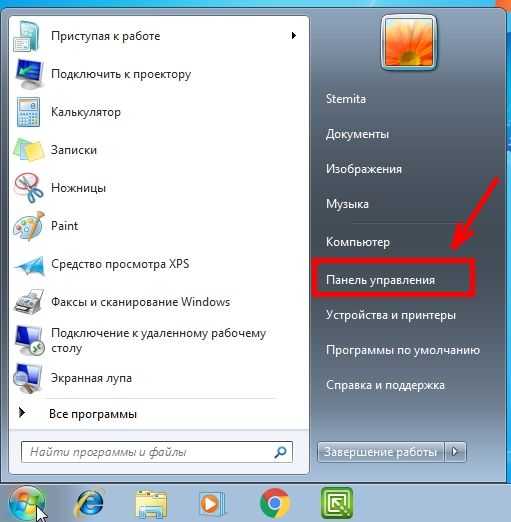The width and height of the screenshot is (511, 522).
Task: Click the Найти программы и файлы search field
Action: [x=157, y=452]
